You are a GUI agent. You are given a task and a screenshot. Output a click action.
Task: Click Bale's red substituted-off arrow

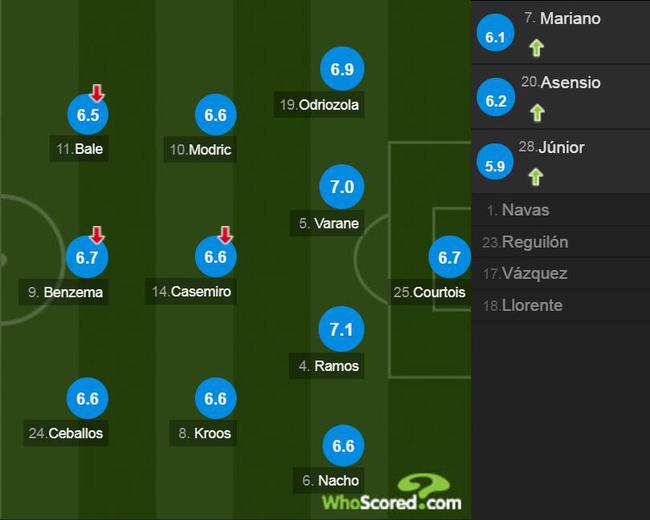[97, 93]
